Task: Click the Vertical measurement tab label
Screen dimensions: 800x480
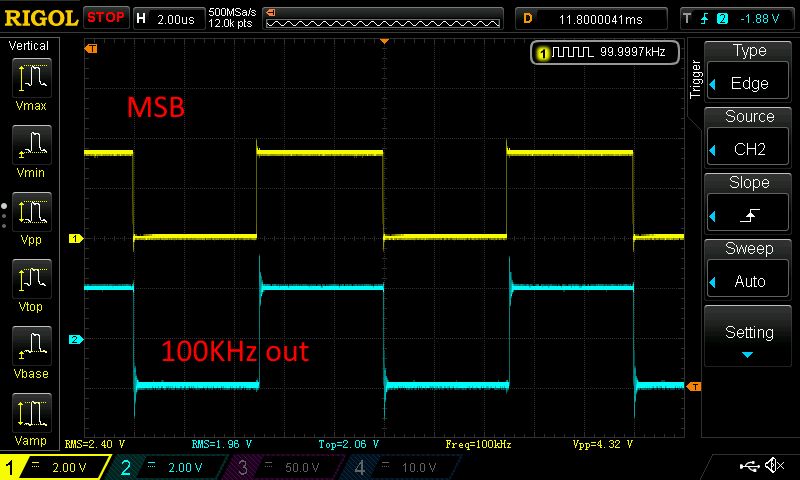Action: click(x=29, y=46)
